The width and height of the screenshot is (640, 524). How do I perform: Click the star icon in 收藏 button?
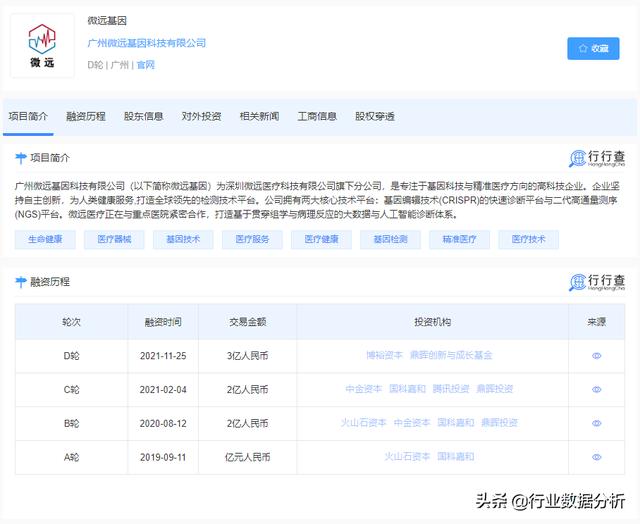[x=582, y=49]
